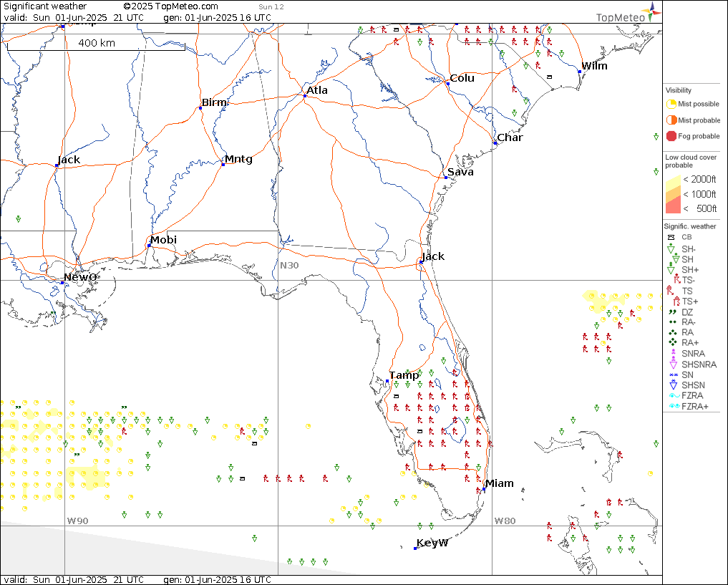Click the RA rain legend symbol
The width and height of the screenshot is (728, 585).
point(673,332)
